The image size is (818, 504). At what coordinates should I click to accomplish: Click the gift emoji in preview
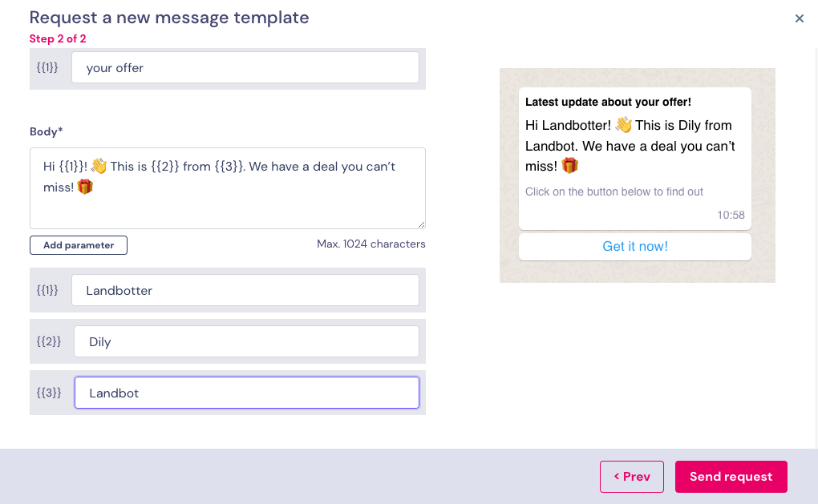coord(569,166)
